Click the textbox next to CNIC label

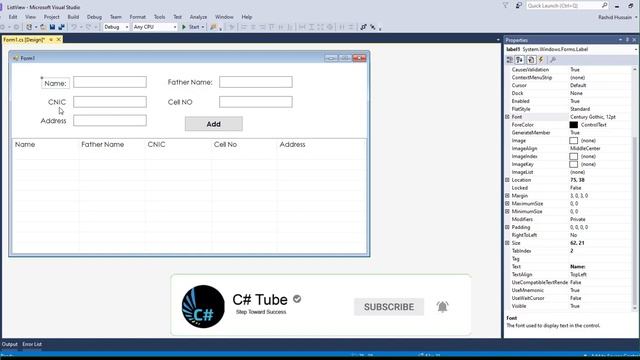110,102
